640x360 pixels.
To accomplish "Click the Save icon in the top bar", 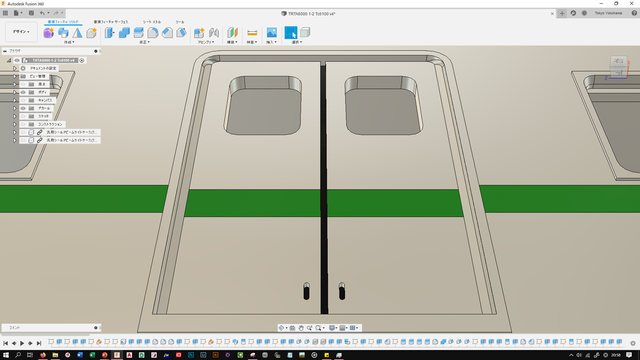I will tap(31, 13).
